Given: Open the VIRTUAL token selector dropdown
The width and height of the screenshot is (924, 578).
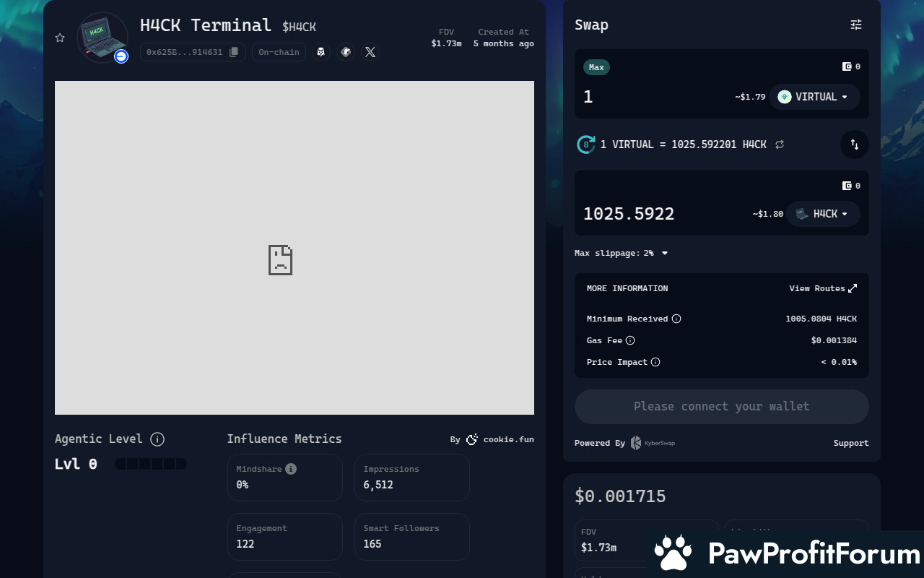Looking at the screenshot, I should point(814,97).
